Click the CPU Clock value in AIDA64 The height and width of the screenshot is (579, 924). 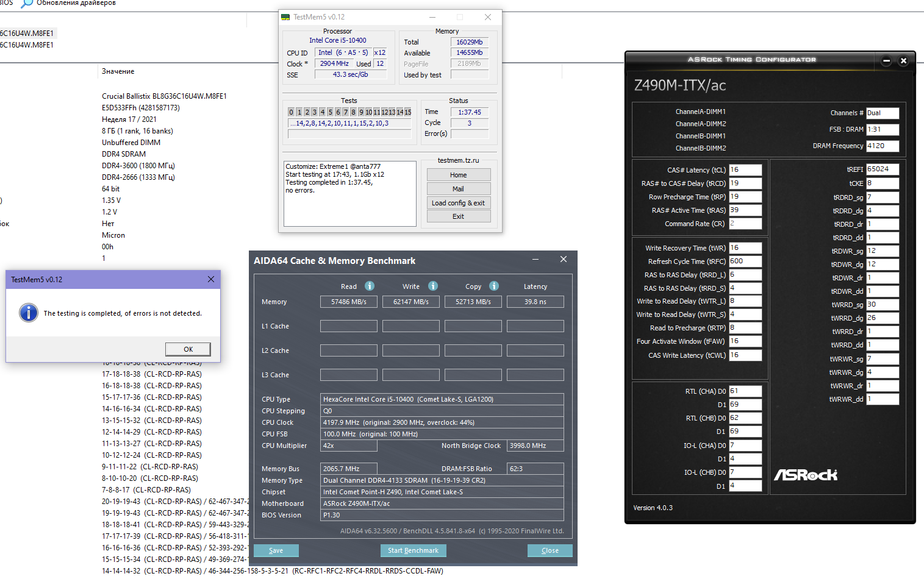tap(442, 422)
